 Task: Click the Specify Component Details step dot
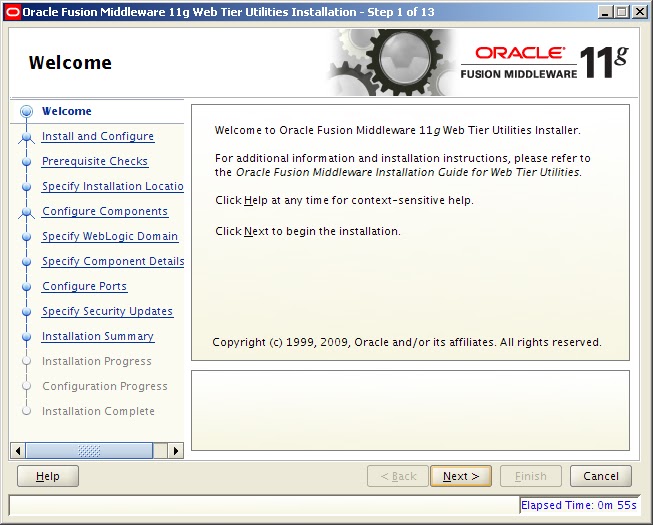coord(27,261)
